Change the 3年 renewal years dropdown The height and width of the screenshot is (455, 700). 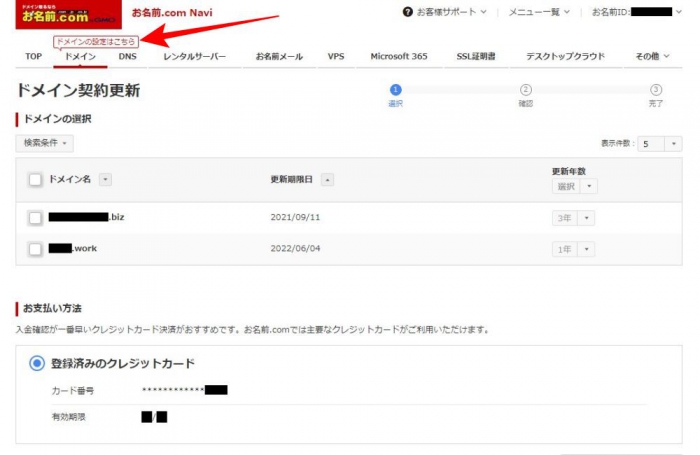click(x=573, y=218)
